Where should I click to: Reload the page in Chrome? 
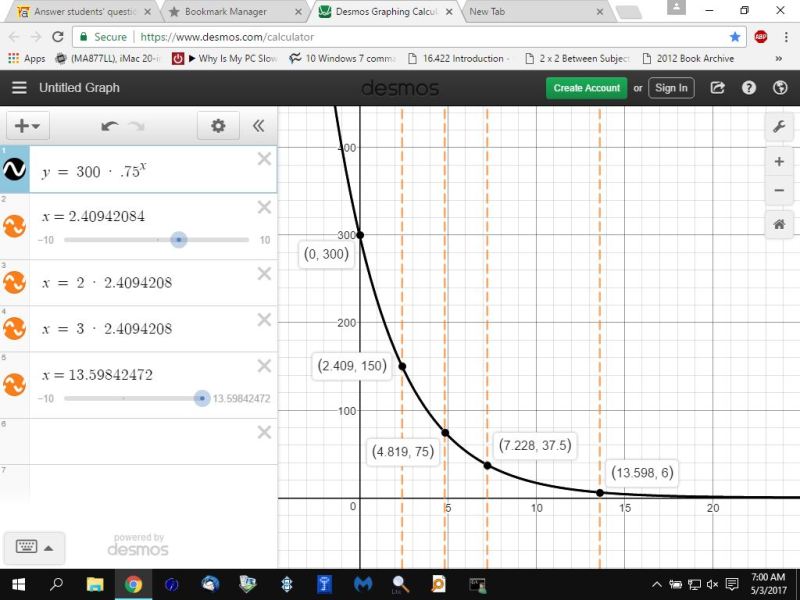58,37
